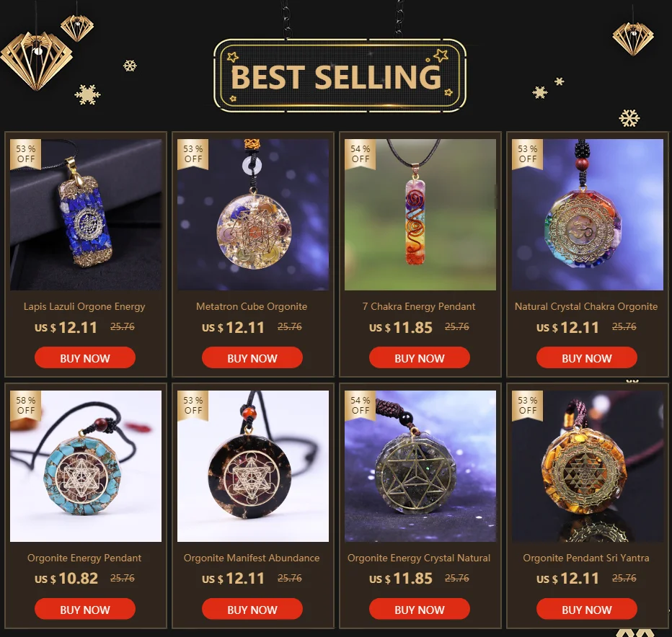Click the BEST SELLING banner sign

pos(340,76)
